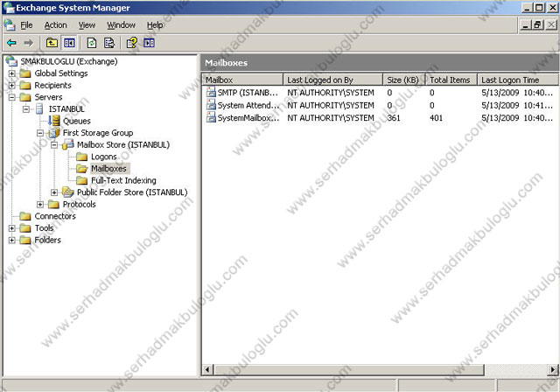This screenshot has width=560, height=392.
Task: Click the Global Settings folder icon
Action: pyautogui.click(x=25, y=73)
